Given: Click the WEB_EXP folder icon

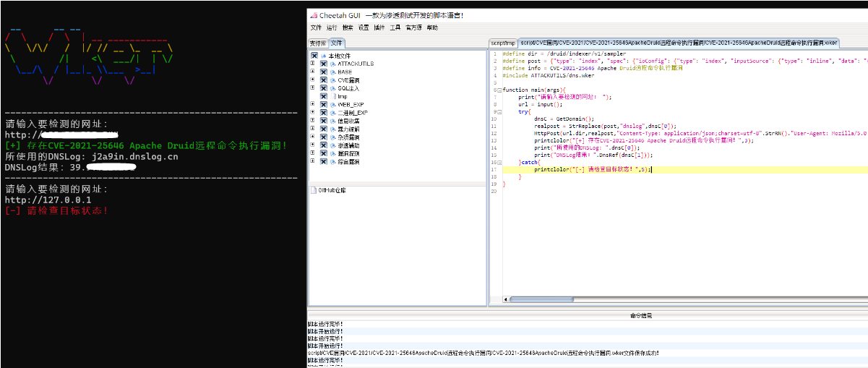Looking at the screenshot, I should pos(333,104).
